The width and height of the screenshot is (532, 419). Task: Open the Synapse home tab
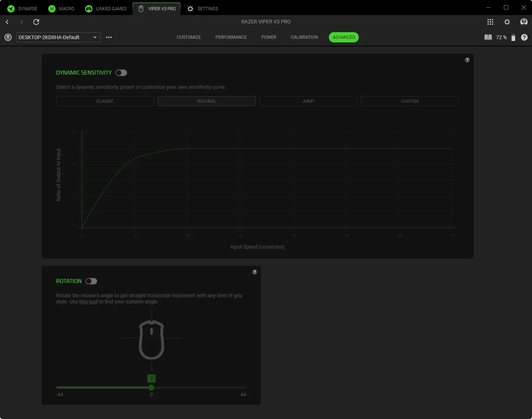click(23, 8)
